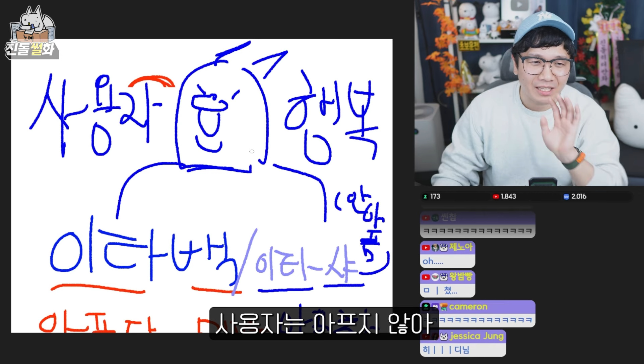The height and width of the screenshot is (364, 644).
Task: Click the 'oh.....' chat message
Action: point(433,261)
